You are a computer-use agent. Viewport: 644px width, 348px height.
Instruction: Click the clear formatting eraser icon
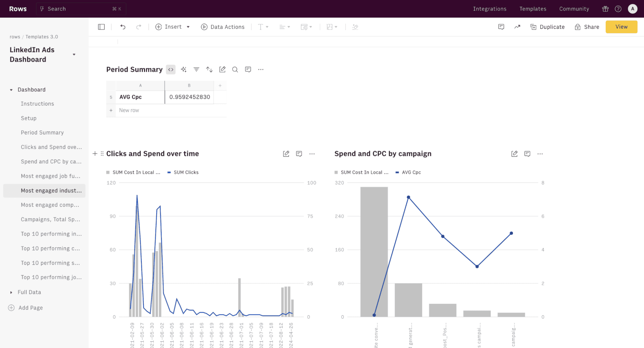[x=355, y=27]
